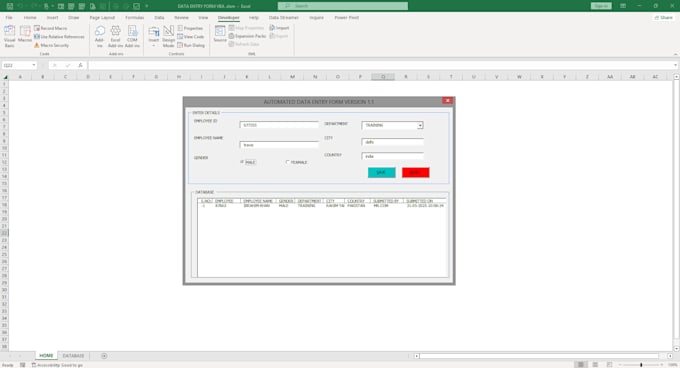Click Run Dialog
The width and height of the screenshot is (680, 368).
(x=191, y=45)
